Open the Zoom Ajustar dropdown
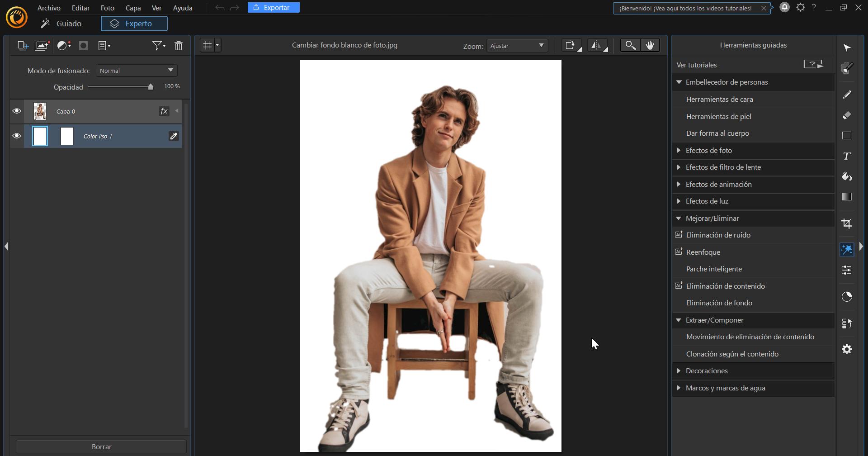This screenshot has width=868, height=456. pyautogui.click(x=517, y=46)
